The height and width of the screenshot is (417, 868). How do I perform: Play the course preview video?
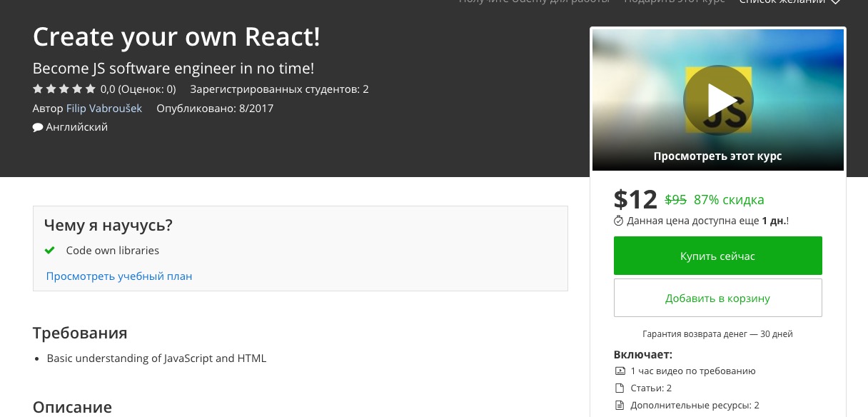click(x=717, y=100)
